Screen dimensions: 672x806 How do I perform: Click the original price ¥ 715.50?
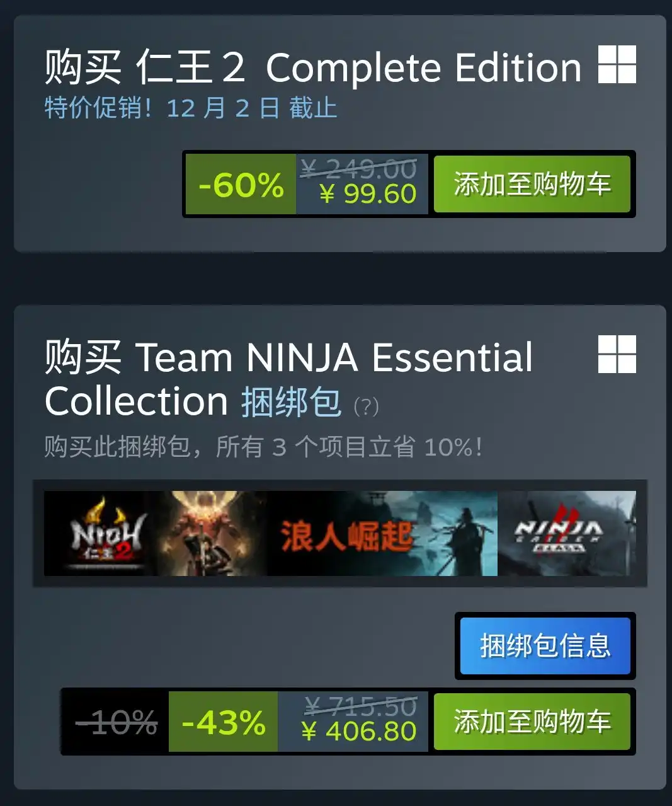click(x=360, y=706)
